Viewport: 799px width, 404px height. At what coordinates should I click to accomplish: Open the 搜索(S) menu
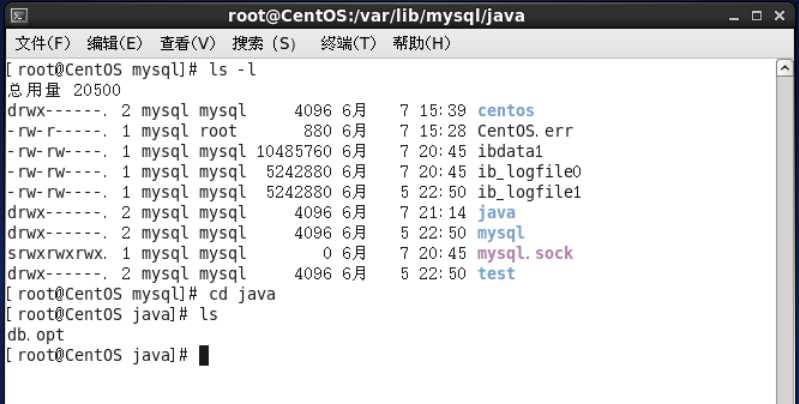[264, 43]
